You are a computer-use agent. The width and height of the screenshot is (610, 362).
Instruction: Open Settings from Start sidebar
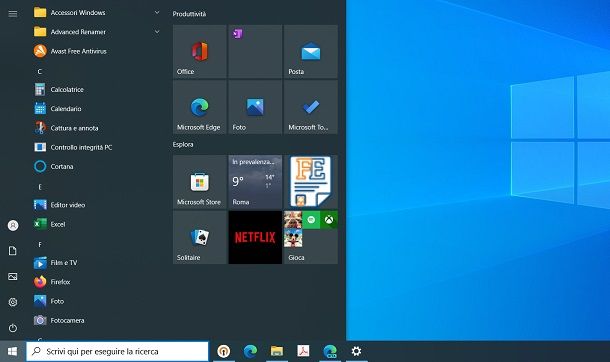[x=13, y=302]
